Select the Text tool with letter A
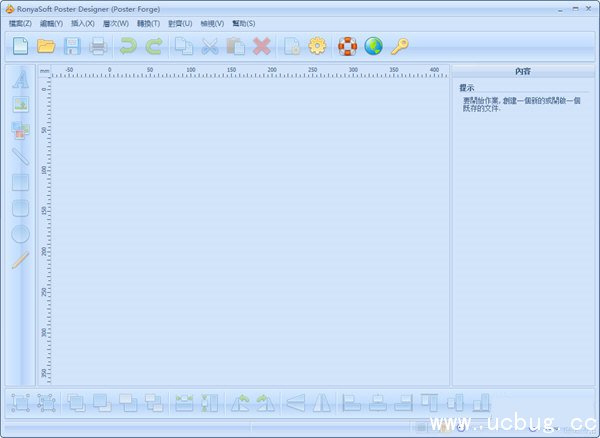This screenshot has width=600, height=438. pyautogui.click(x=20, y=80)
